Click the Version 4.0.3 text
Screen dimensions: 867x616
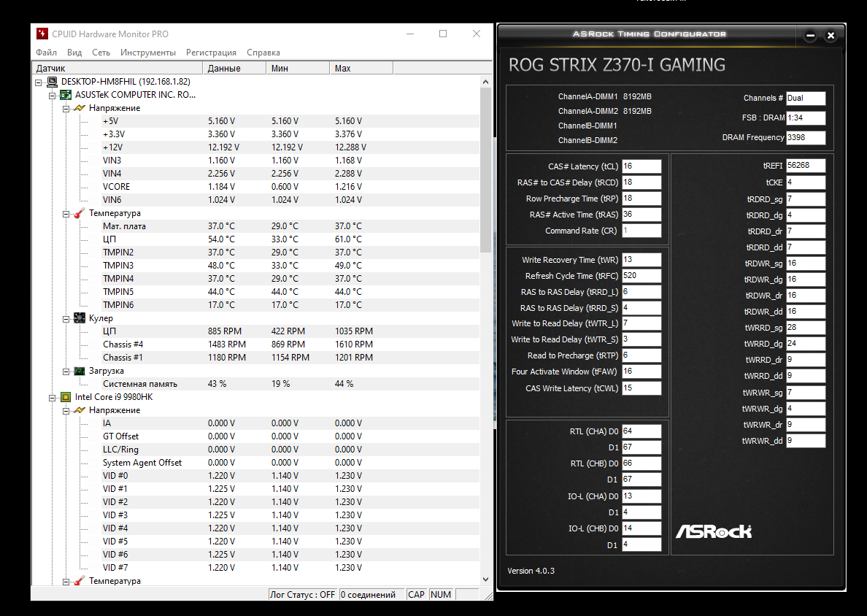click(x=531, y=571)
